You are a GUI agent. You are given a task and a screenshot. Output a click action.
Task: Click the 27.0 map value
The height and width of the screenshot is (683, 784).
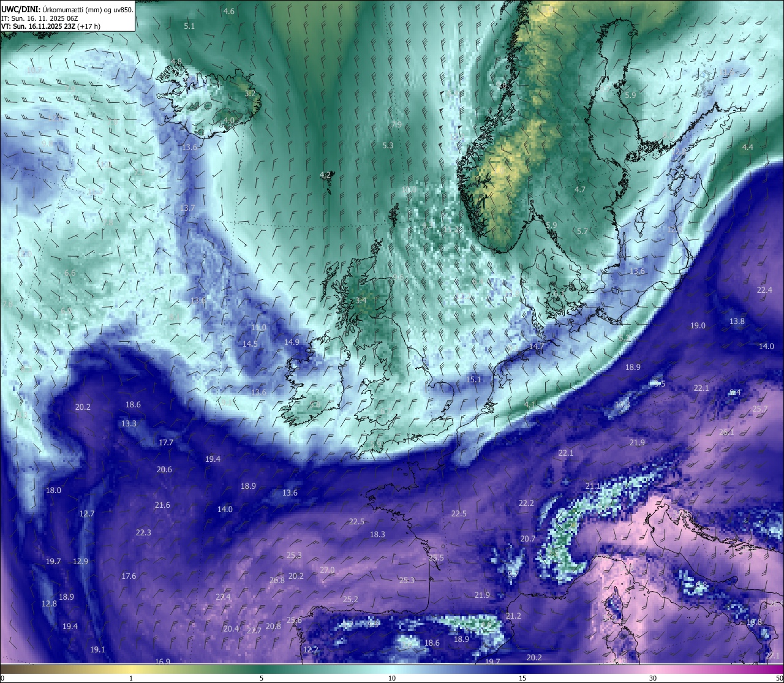click(x=327, y=570)
